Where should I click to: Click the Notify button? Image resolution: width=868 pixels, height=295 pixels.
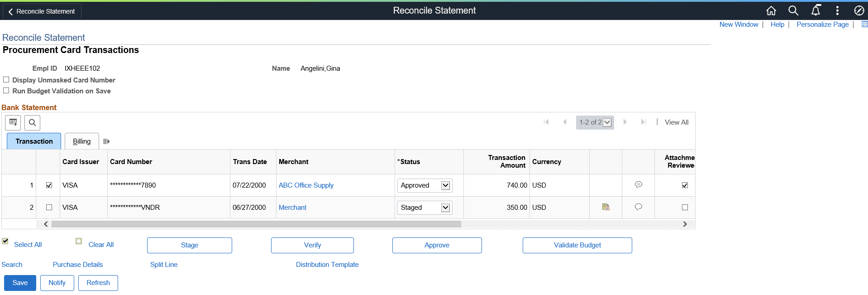click(x=57, y=283)
